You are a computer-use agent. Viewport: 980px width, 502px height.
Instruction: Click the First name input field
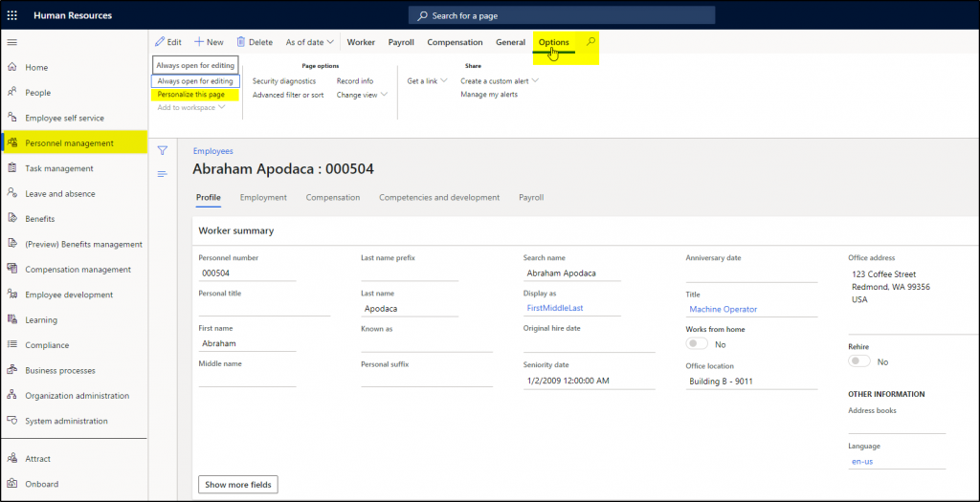click(247, 343)
